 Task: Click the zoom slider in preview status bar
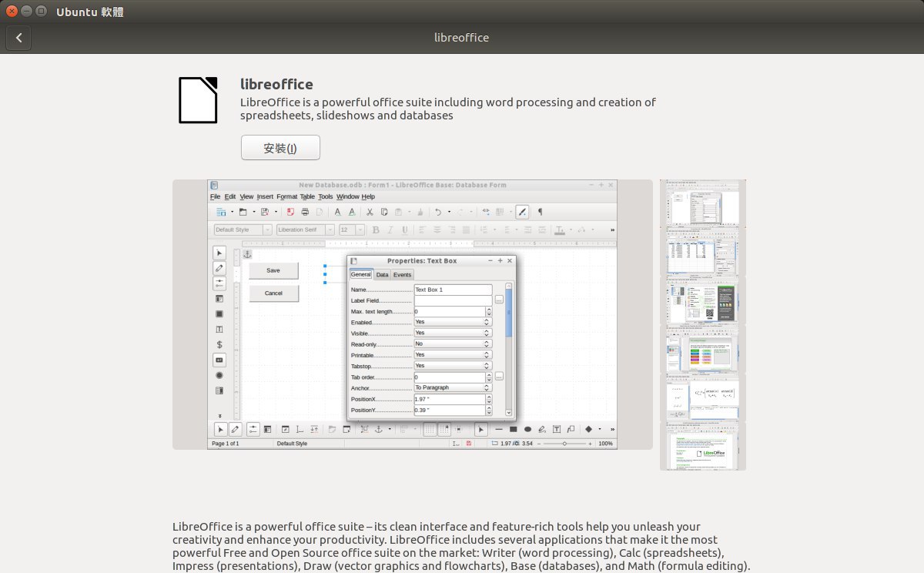point(564,444)
